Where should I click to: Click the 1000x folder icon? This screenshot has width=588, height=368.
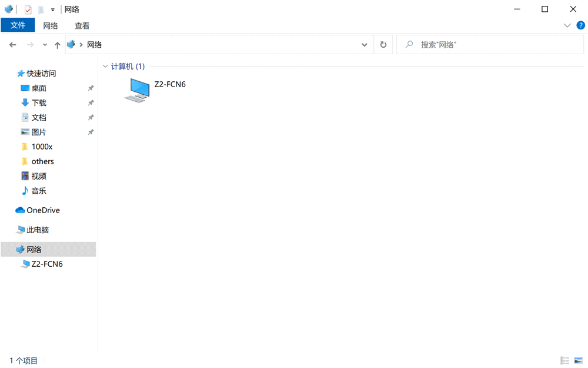pos(25,147)
